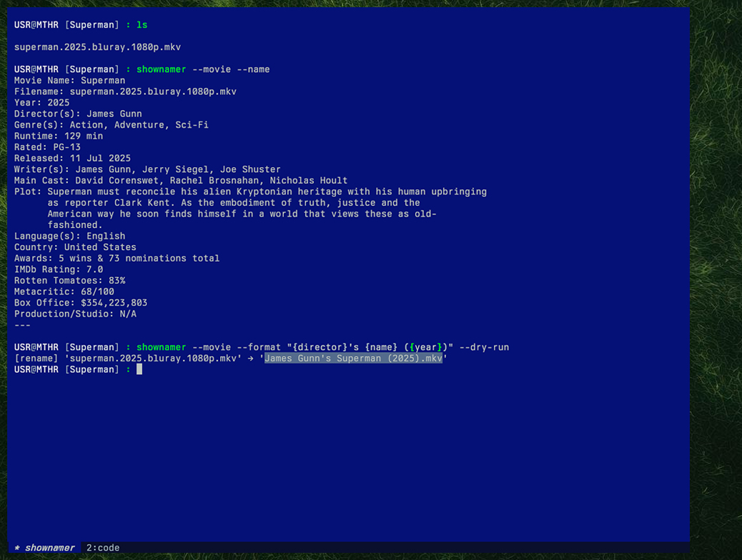Switch to the 2:code tmux window

click(x=103, y=548)
